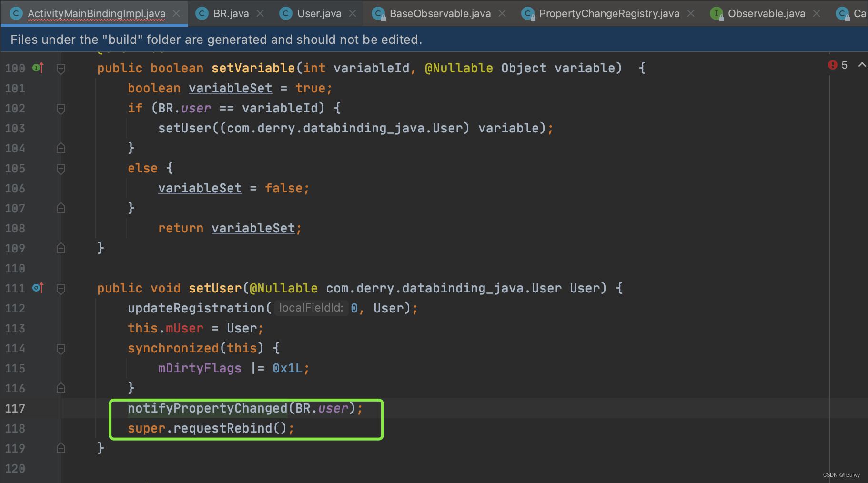Click the fold end marker on line 107
The width and height of the screenshot is (868, 483).
(x=61, y=208)
